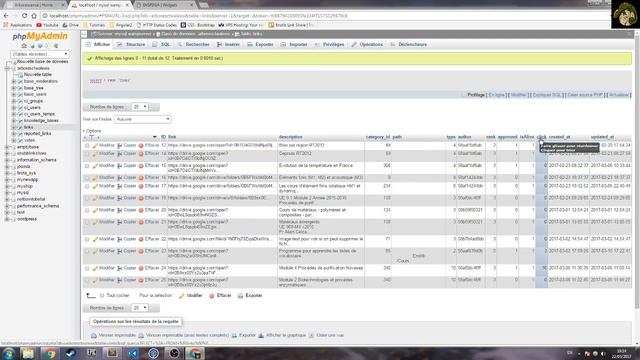Check the checkbox for row ID 20
The image size is (640, 360).
pos(87,211)
